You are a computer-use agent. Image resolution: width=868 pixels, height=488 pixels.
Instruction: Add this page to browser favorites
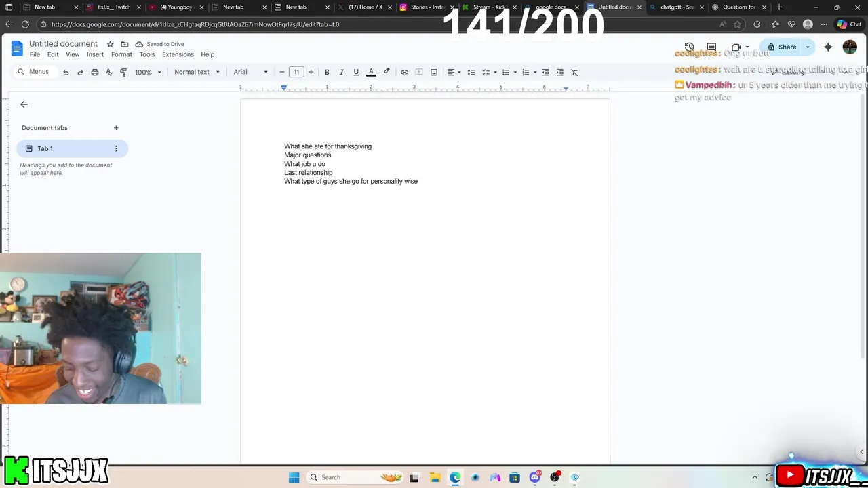coord(737,24)
